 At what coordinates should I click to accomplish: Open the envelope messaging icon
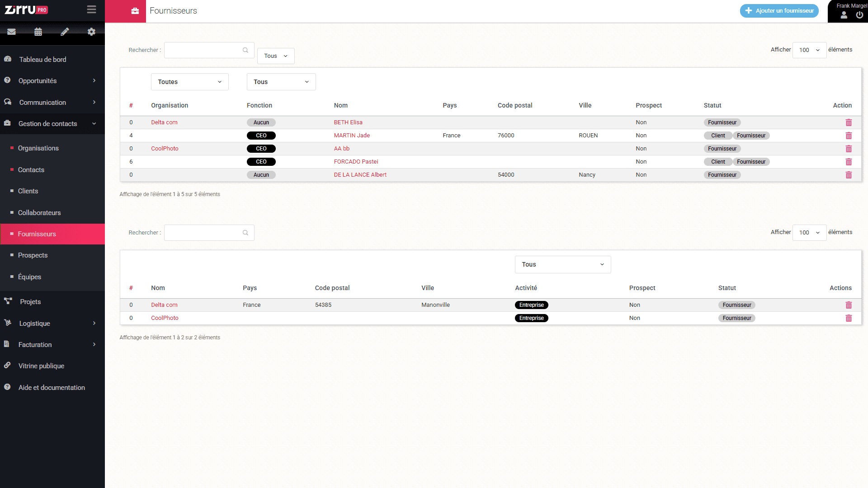click(11, 32)
